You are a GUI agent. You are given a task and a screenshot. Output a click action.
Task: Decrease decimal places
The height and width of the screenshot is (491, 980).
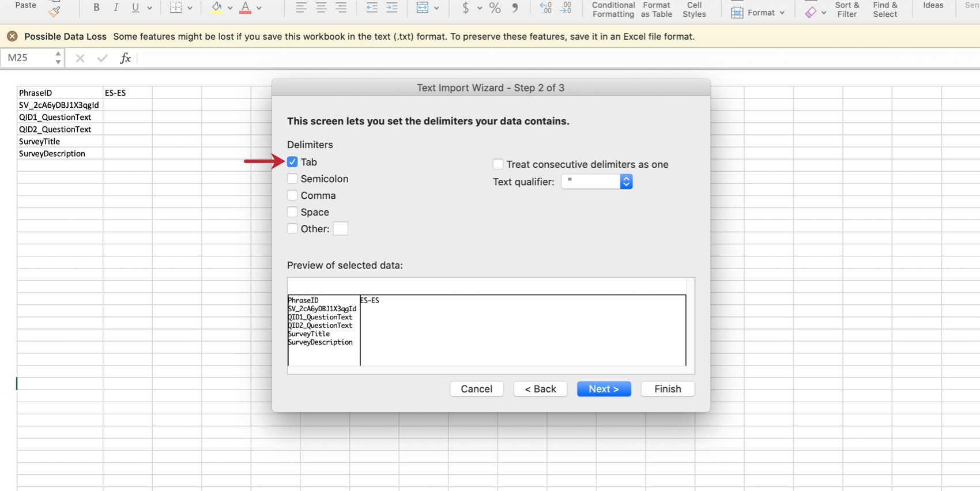tap(566, 7)
